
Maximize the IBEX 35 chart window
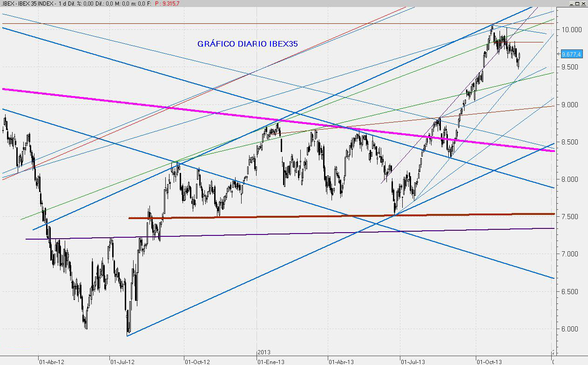click(578, 3)
